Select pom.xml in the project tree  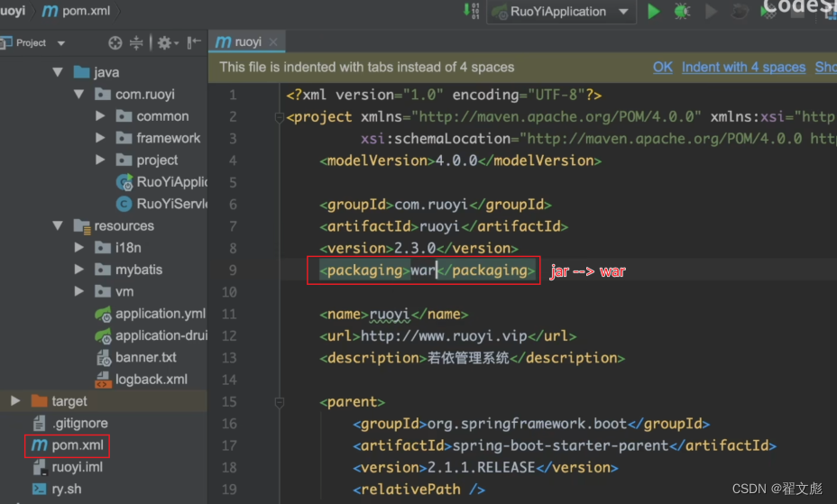click(78, 445)
